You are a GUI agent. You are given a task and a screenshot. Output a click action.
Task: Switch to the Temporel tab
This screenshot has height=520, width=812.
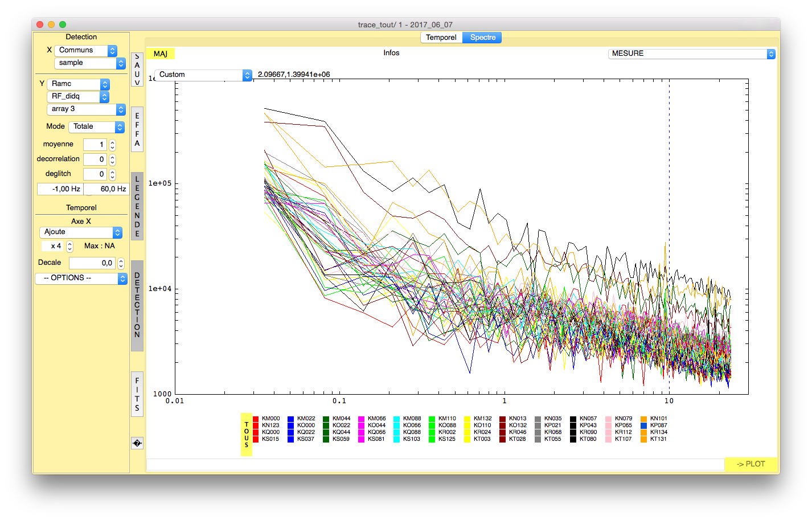coord(441,38)
